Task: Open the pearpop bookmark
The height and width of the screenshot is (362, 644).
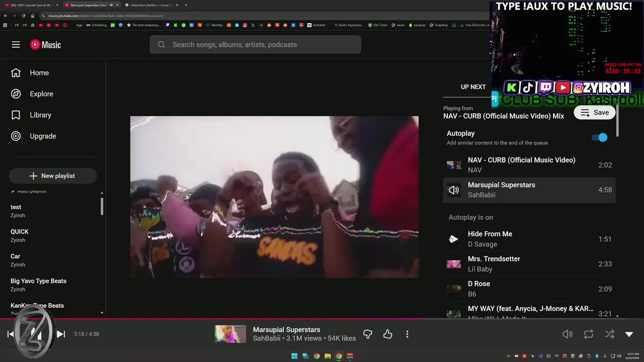Action: click(x=417, y=25)
